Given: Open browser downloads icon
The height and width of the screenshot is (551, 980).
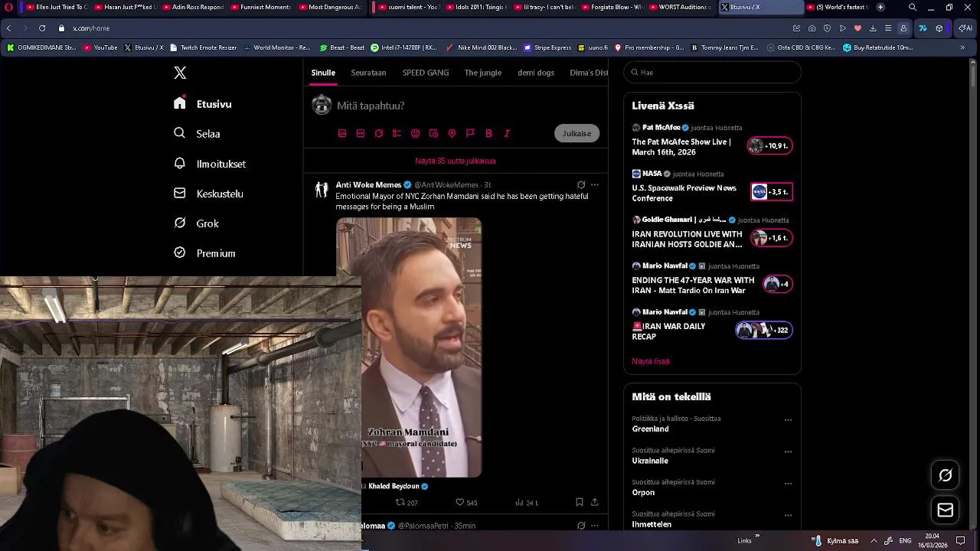Looking at the screenshot, I should point(873,28).
